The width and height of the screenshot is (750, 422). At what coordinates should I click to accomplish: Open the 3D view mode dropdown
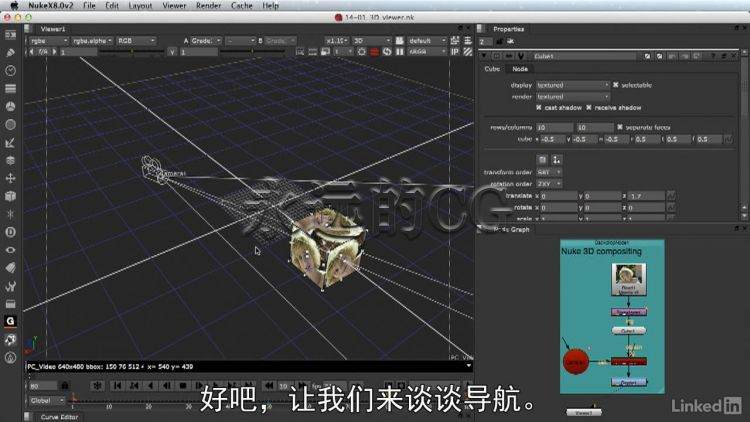372,41
